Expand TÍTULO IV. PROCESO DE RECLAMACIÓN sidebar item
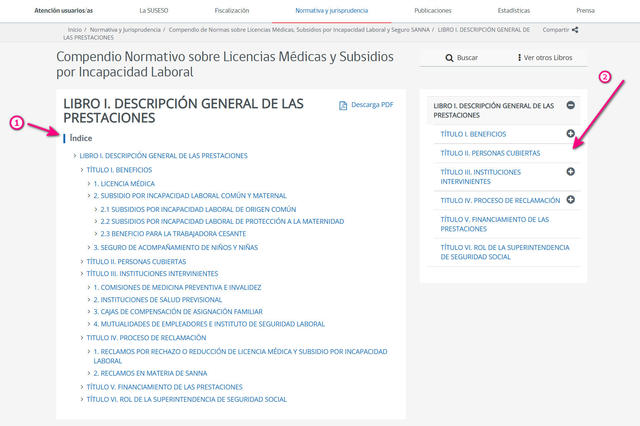Image resolution: width=640 pixels, height=426 pixels. point(570,199)
